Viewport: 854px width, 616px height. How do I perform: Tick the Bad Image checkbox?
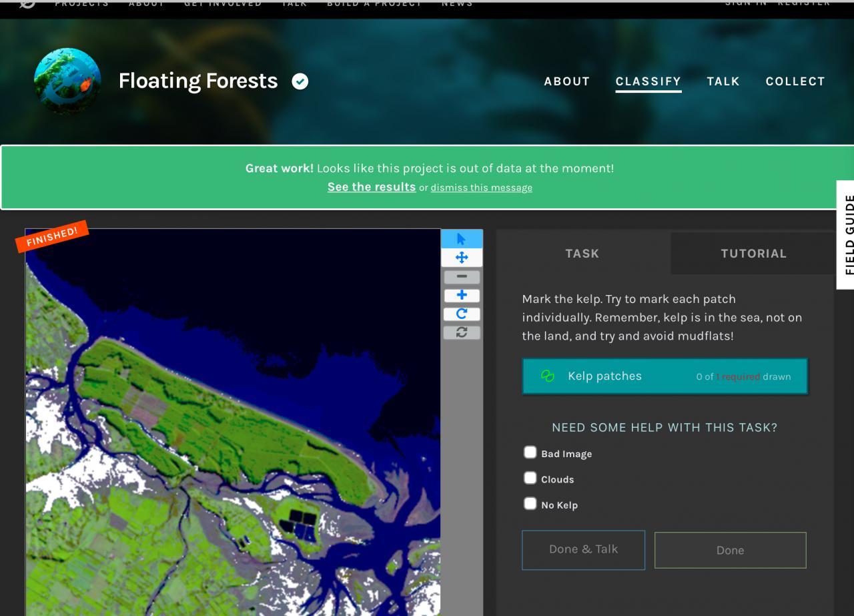[530, 452]
